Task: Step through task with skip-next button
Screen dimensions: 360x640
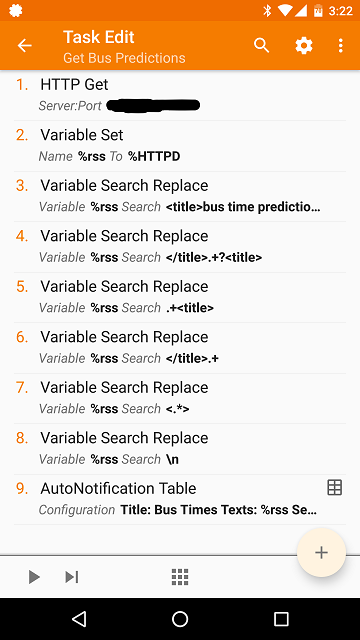Action: pyautogui.click(x=71, y=577)
